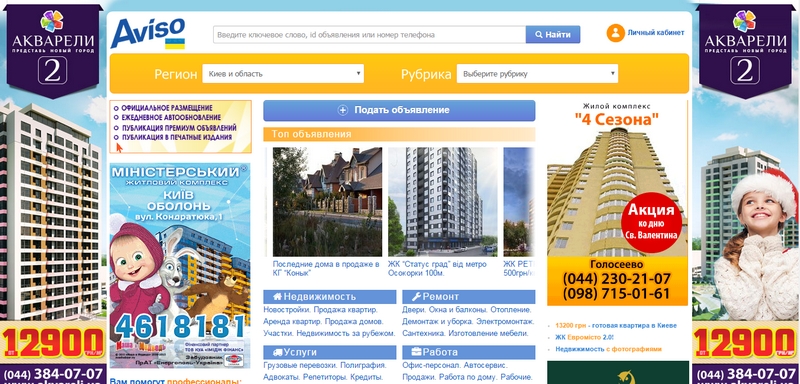Click the Конык houses listing thumbnail
The image size is (800, 384).
(327, 202)
